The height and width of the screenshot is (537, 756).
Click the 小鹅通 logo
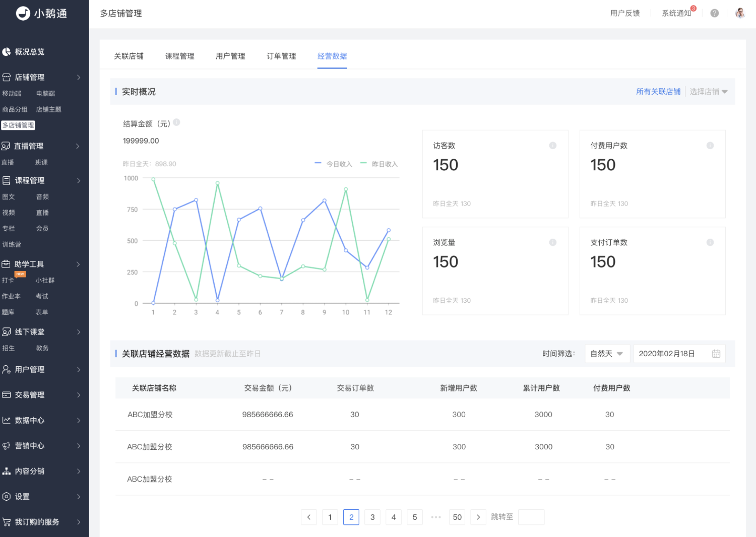coord(41,14)
